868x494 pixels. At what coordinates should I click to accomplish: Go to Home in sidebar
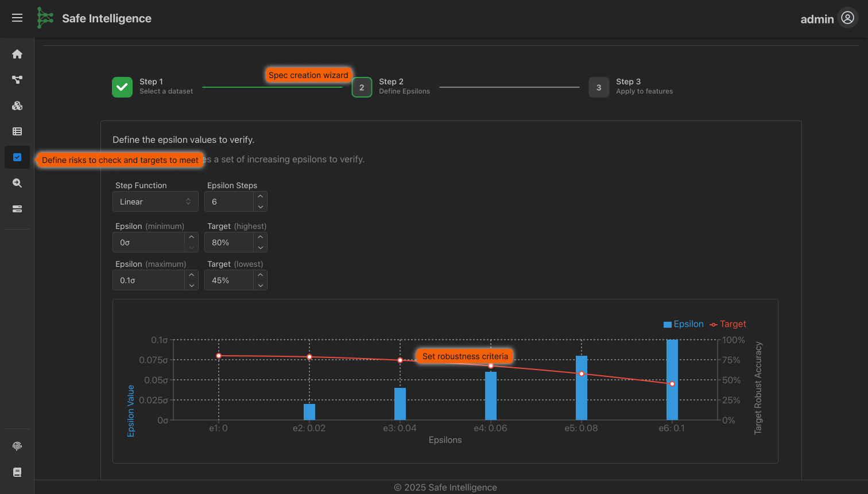point(17,54)
